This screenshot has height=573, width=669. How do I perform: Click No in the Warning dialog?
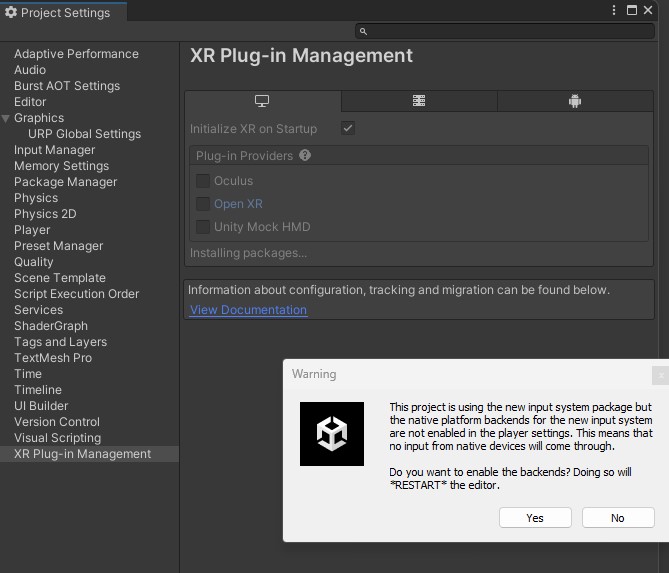pos(618,518)
